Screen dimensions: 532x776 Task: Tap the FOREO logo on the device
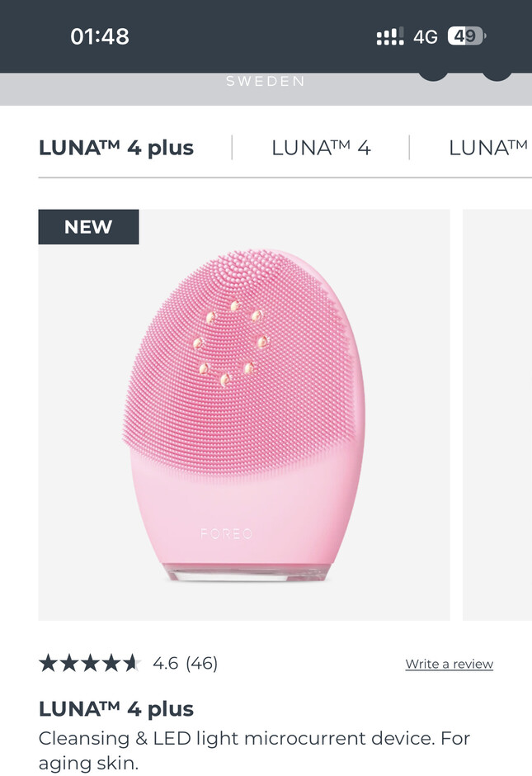pos(227,533)
